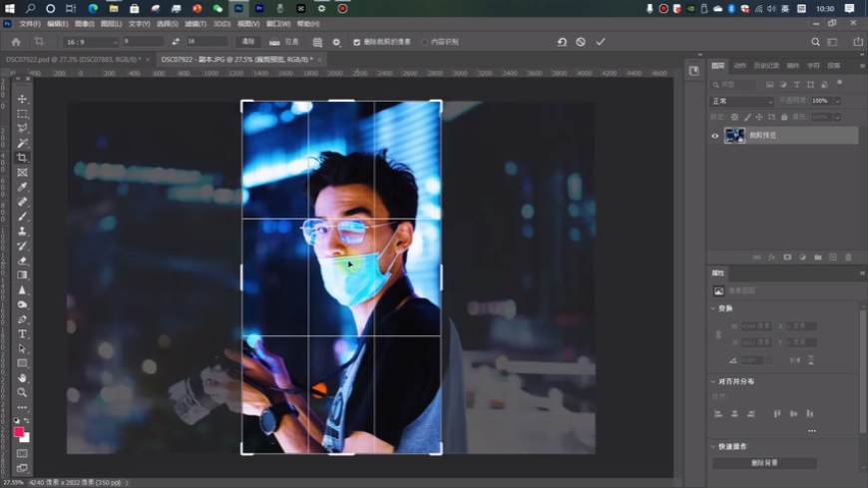Open the fill percentage dropdown arrow
The height and width of the screenshot is (488, 868).
(837, 118)
